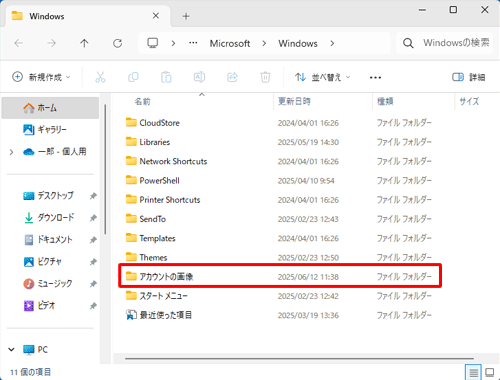Expand the 一郎 - 個人用 OneDrive node
The height and width of the screenshot is (380, 500).
tap(11, 152)
